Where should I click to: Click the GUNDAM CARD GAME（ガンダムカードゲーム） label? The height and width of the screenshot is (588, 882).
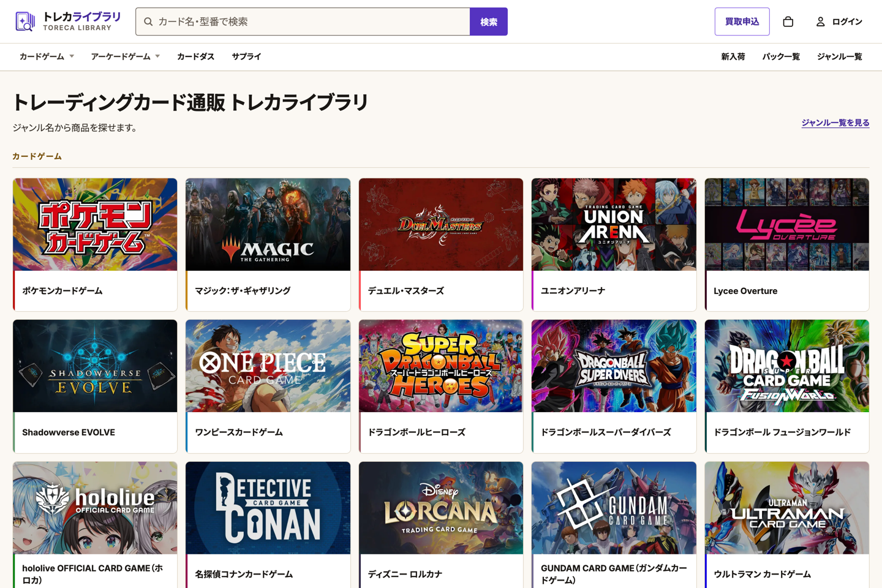click(614, 574)
